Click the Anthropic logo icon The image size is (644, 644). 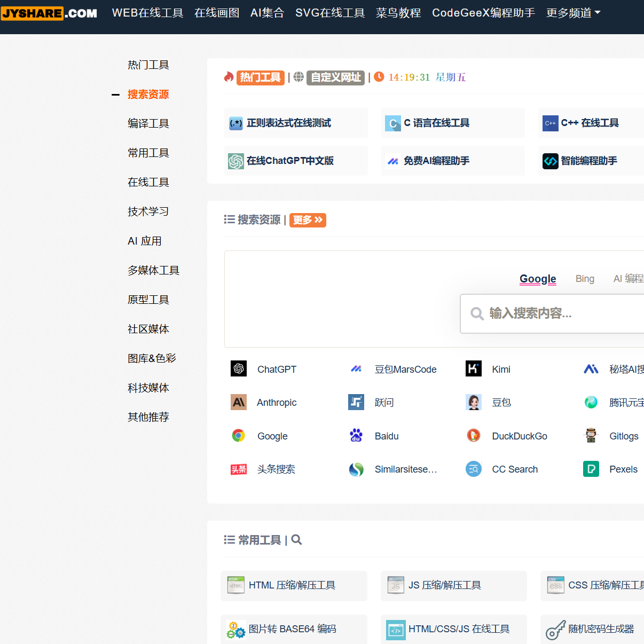pos(239,402)
